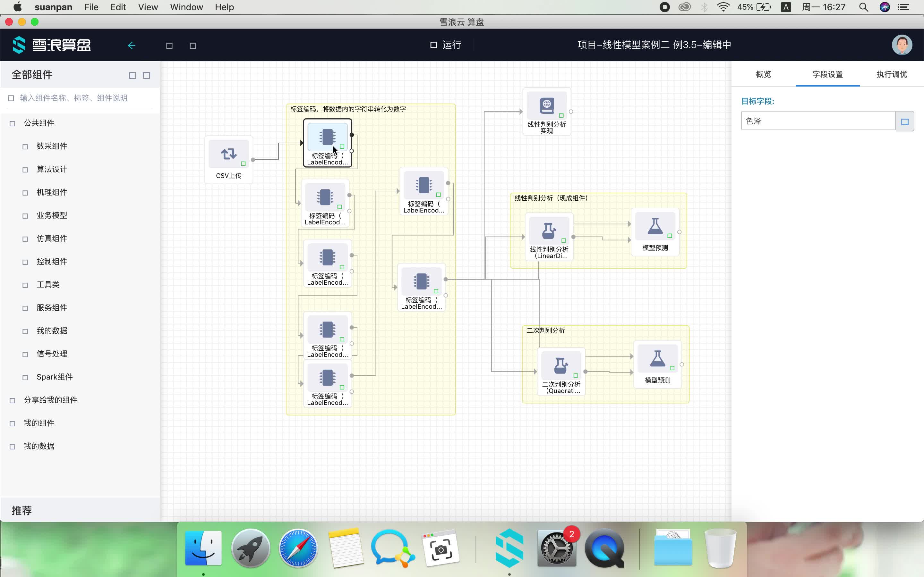Switch to the 执行调优 tab

tap(891, 74)
